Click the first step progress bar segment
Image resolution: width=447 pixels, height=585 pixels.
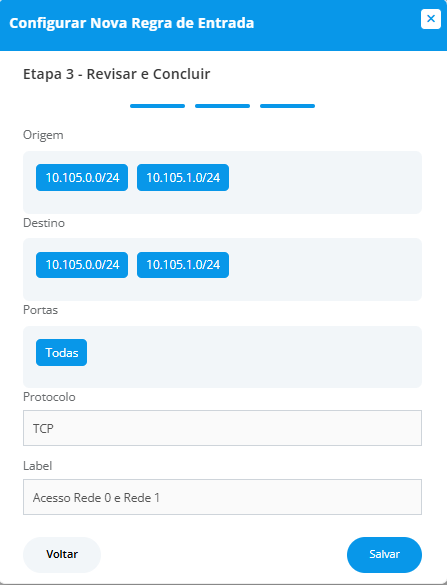coord(157,106)
